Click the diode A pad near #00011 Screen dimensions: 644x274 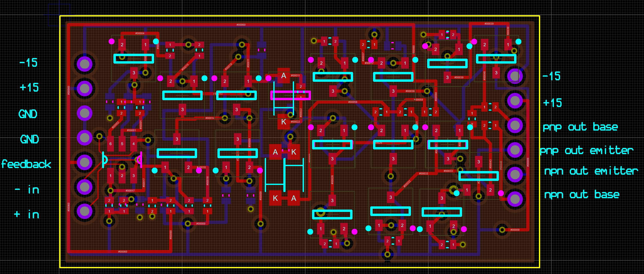point(284,76)
